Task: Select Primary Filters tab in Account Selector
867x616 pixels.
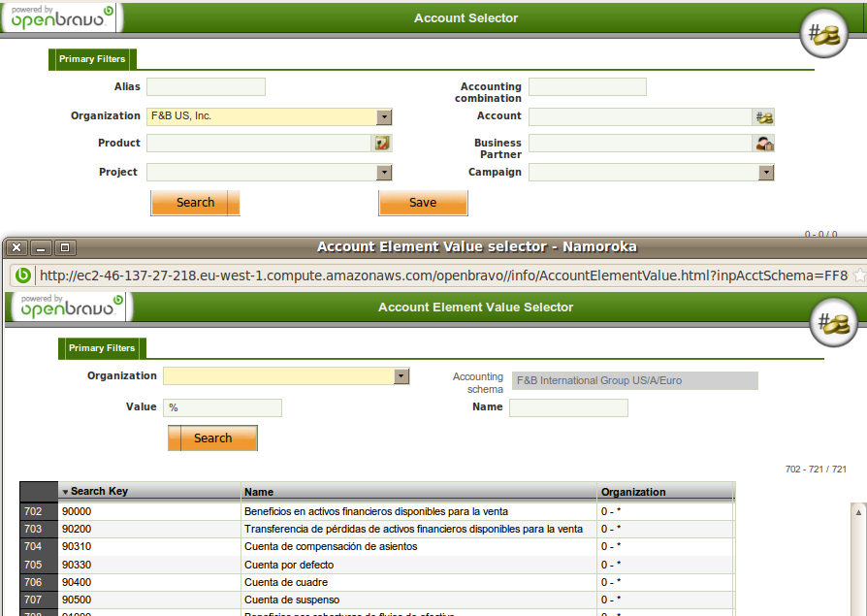Action: 92,59
